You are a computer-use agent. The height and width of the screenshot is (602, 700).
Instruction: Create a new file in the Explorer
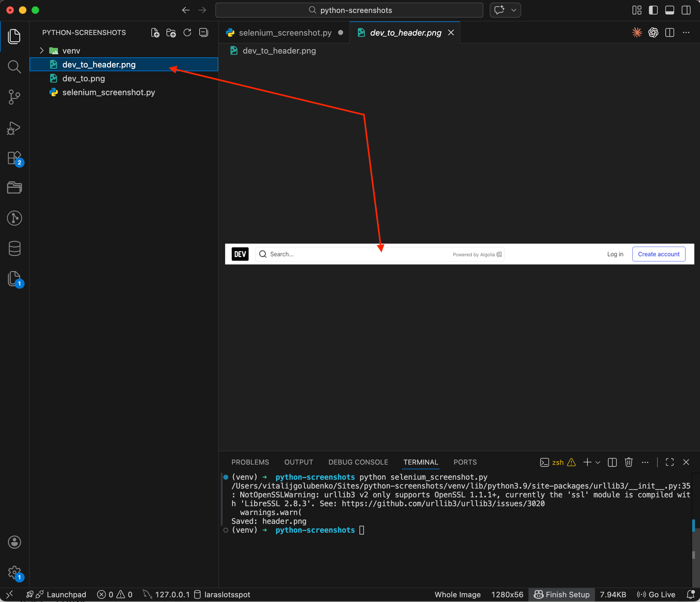click(x=155, y=32)
